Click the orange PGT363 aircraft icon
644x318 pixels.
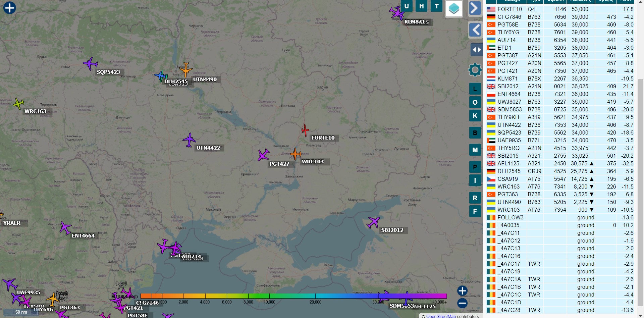coord(53,299)
